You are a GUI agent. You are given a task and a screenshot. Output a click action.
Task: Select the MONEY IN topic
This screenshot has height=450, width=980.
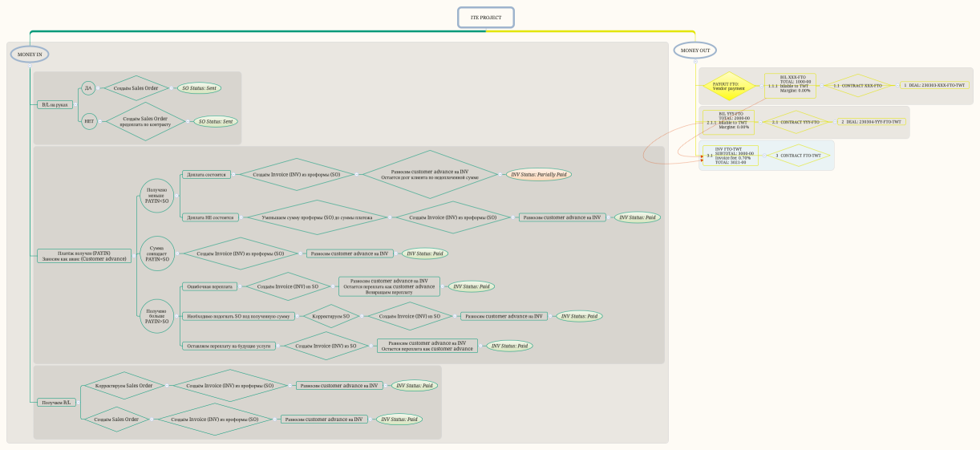[x=30, y=54]
